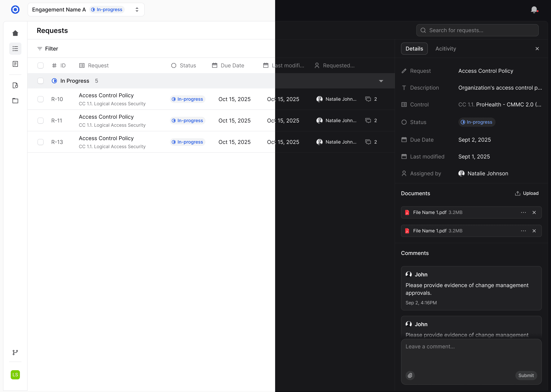This screenshot has height=392, width=551.
Task: Click the pencil icon beside Request field
Action: pos(404,71)
